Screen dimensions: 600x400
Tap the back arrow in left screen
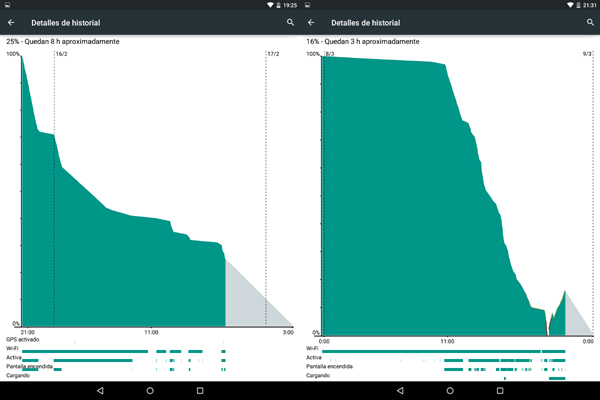point(11,23)
